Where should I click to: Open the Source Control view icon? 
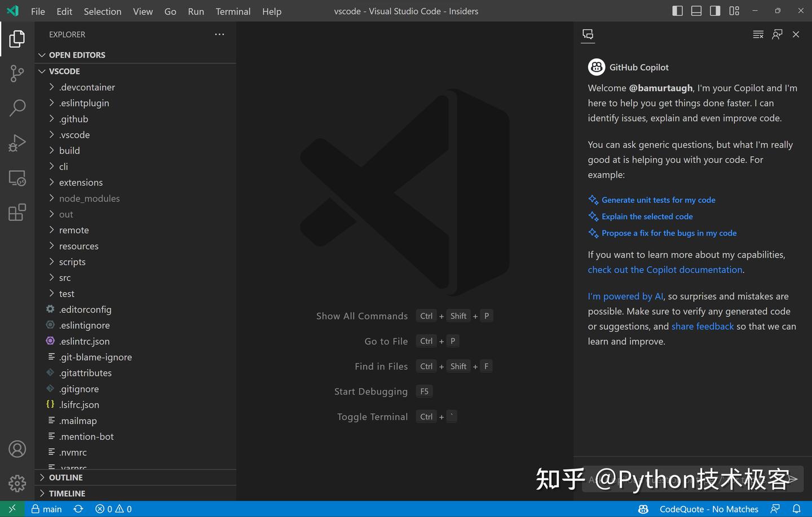point(17,74)
